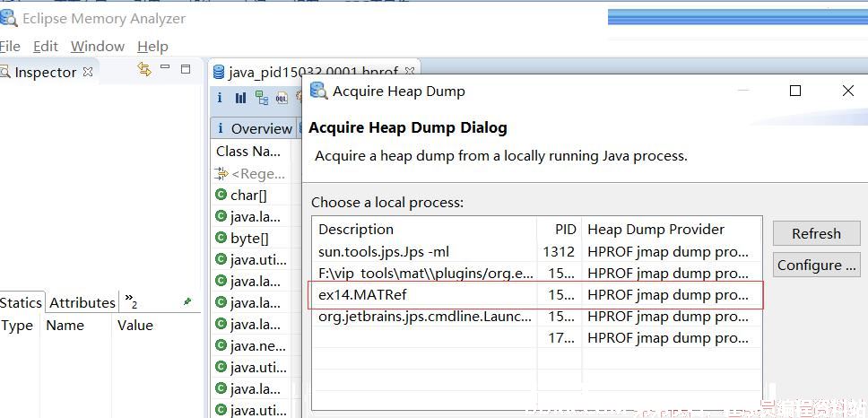Screen dimensions: 868x418
Task: Toggle Link with Editor arrows in Inspector
Action: click(144, 69)
